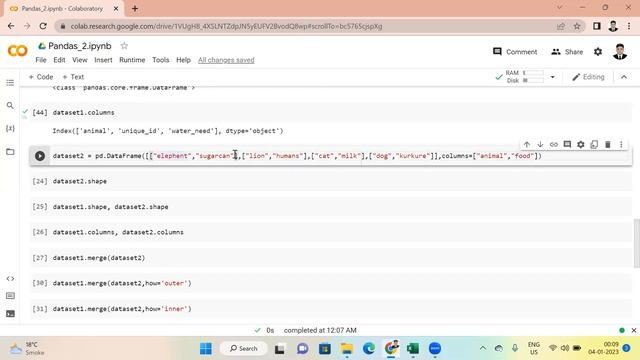Open Editing mode dropdown

588,77
